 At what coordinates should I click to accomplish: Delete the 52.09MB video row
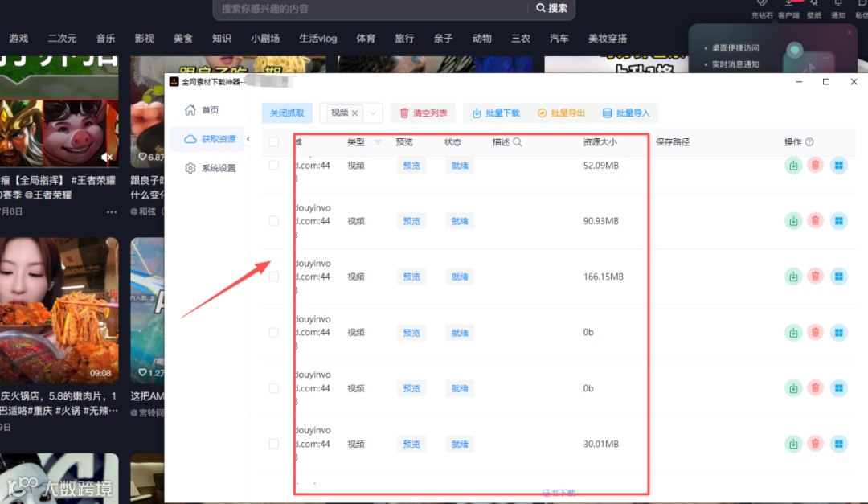pyautogui.click(x=816, y=165)
